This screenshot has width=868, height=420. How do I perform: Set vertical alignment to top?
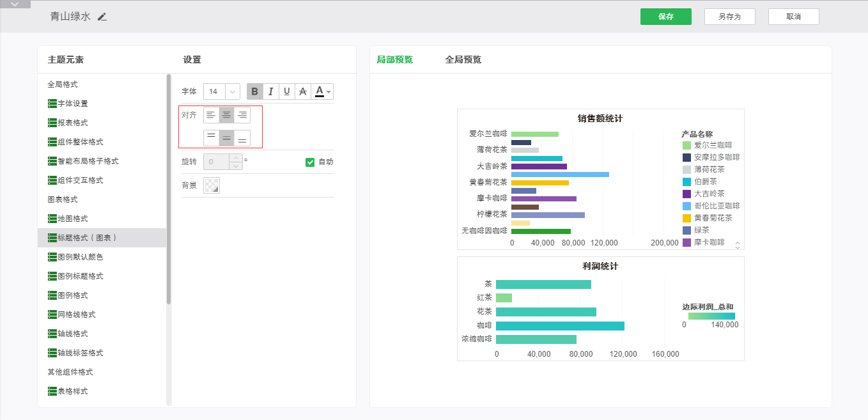tap(211, 138)
